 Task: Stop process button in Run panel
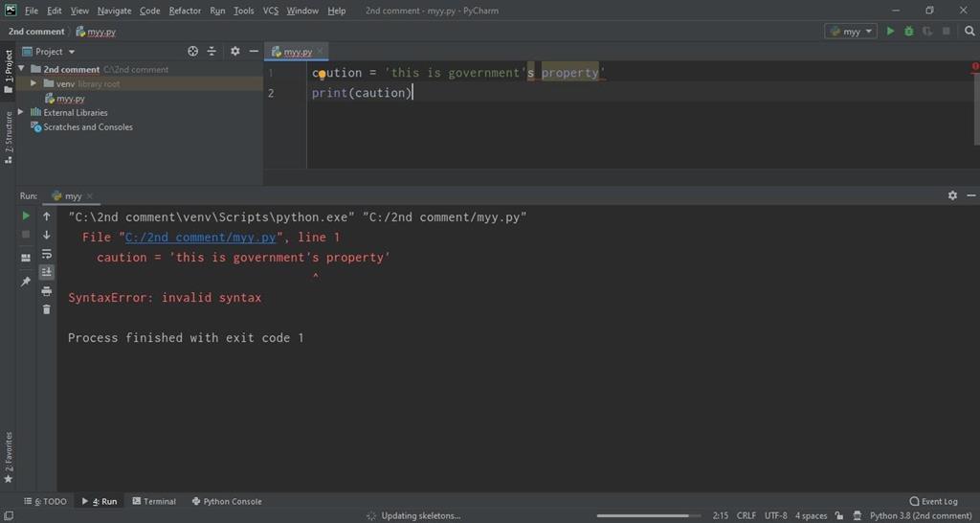click(x=26, y=235)
